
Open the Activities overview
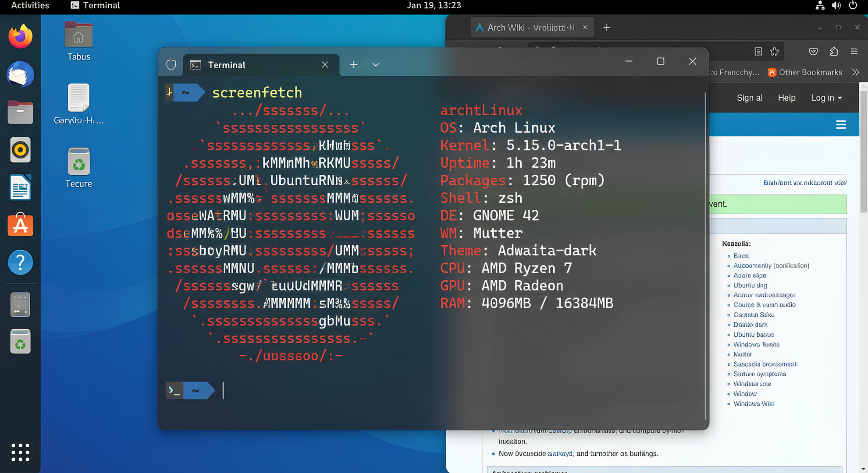pyautogui.click(x=30, y=5)
